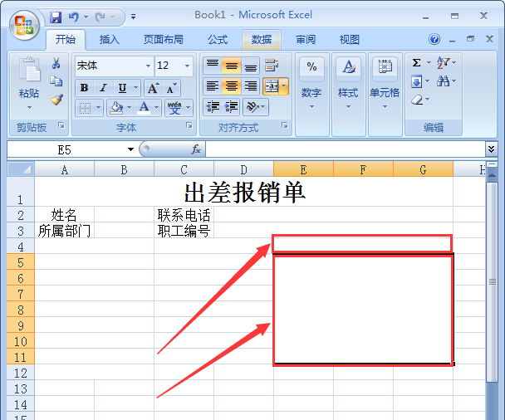Image resolution: width=505 pixels, height=420 pixels.
Task: Click the Clear eraser icon
Action: point(417,100)
